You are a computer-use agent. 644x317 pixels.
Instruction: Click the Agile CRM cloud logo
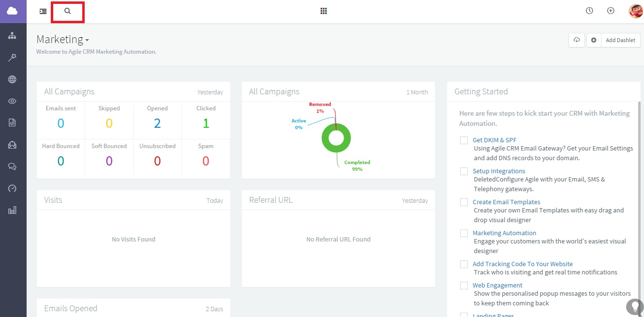point(13,11)
